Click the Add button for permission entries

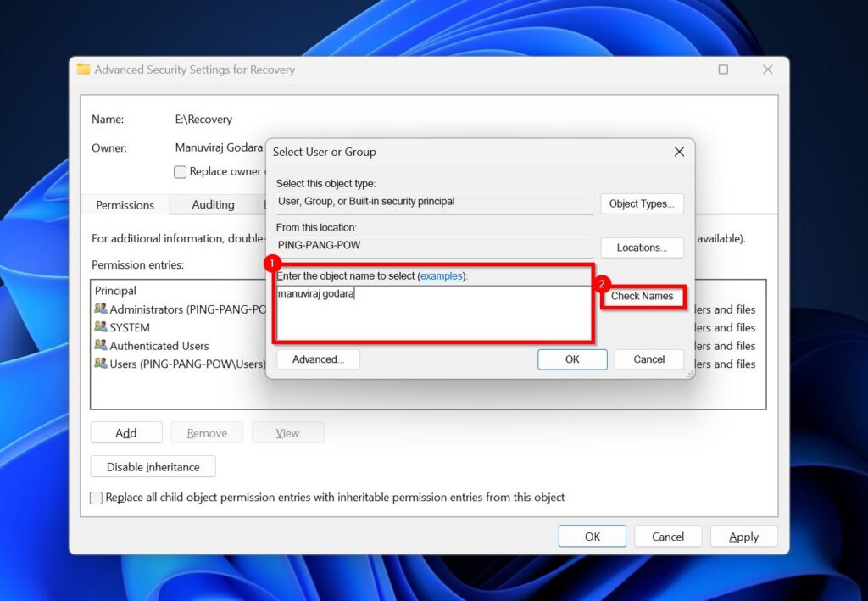[x=125, y=432]
